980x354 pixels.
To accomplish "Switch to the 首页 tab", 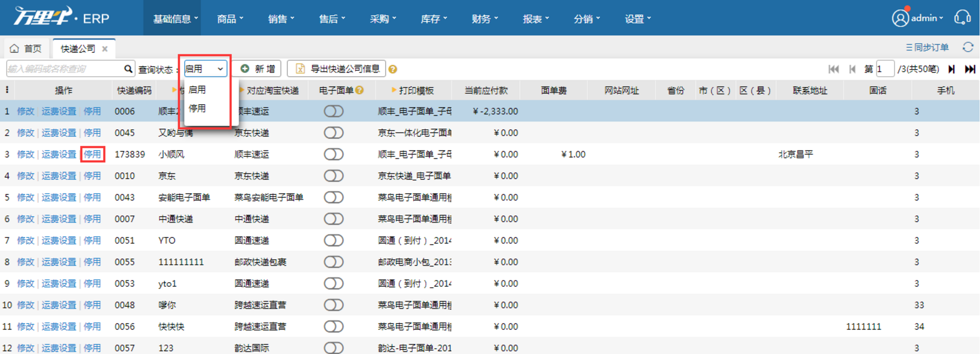I will [26, 48].
